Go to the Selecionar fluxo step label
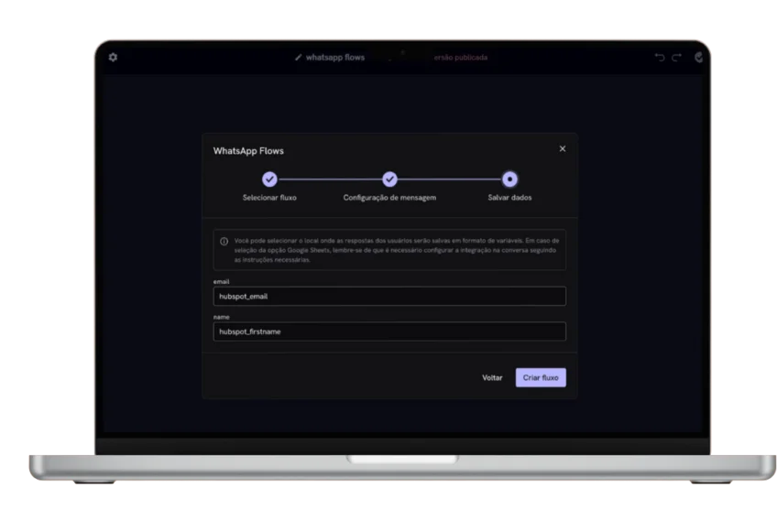The image size is (777, 532). coord(269,198)
